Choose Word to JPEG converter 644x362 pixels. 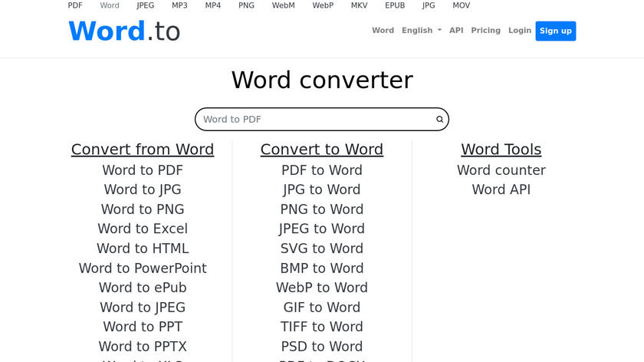point(143,307)
